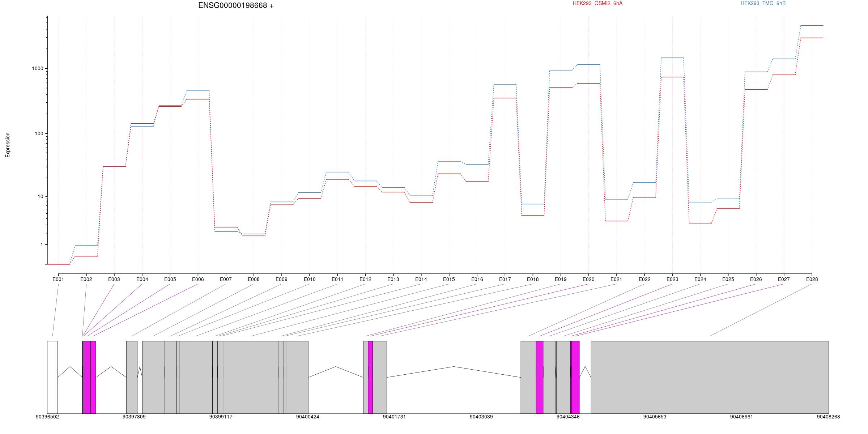The image size is (868, 434).
Task: Click genomic coordinate 90399117
Action: [221, 417]
